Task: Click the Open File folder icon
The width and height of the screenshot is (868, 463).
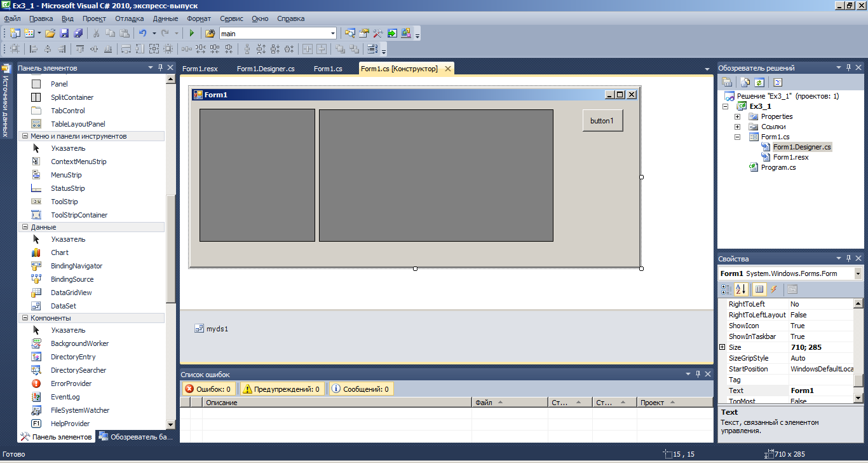Action: [50, 33]
